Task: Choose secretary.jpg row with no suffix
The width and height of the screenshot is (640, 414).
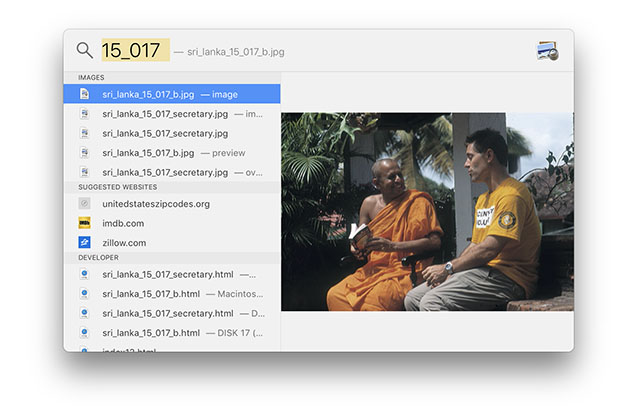Action: (x=172, y=134)
